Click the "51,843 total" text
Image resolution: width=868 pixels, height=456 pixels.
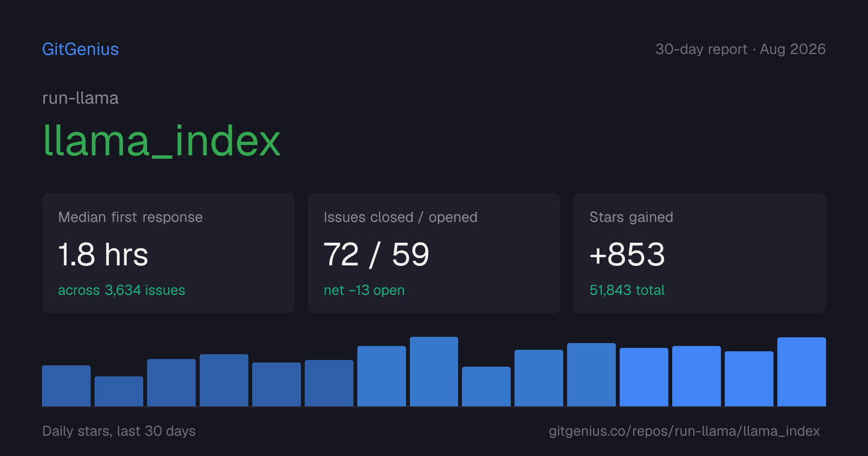point(627,290)
